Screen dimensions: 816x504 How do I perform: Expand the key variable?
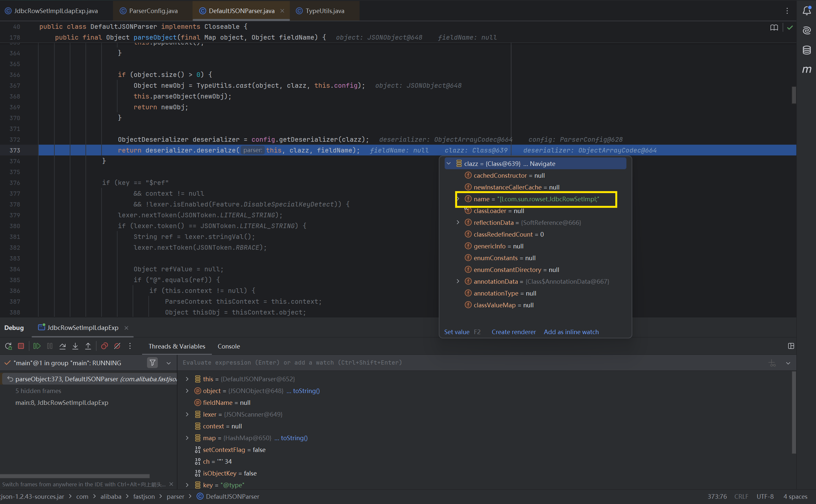point(187,485)
